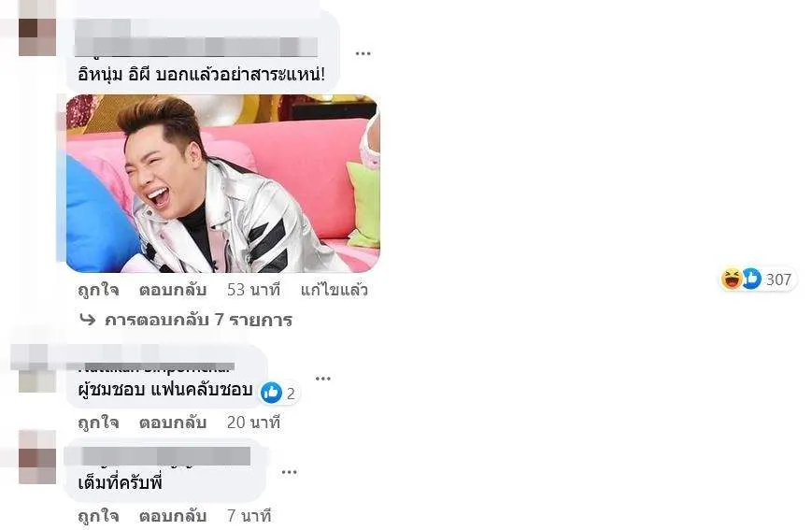Toggle ถูกใจ on the เต็มที่ครับพี่ comment

pyautogui.click(x=98, y=515)
